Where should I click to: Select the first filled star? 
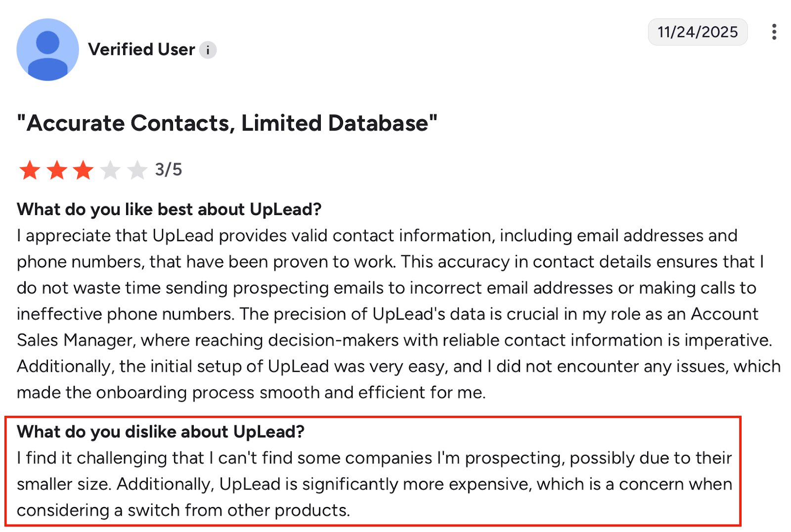pyautogui.click(x=30, y=170)
